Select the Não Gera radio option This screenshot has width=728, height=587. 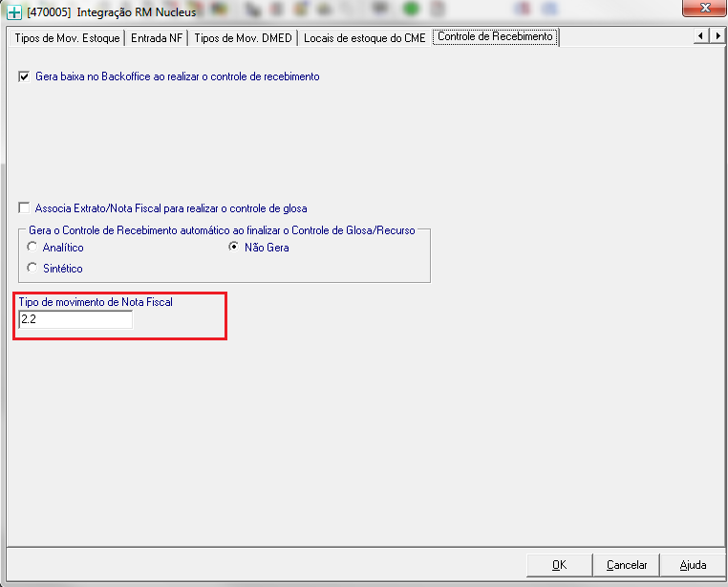pos(233,247)
